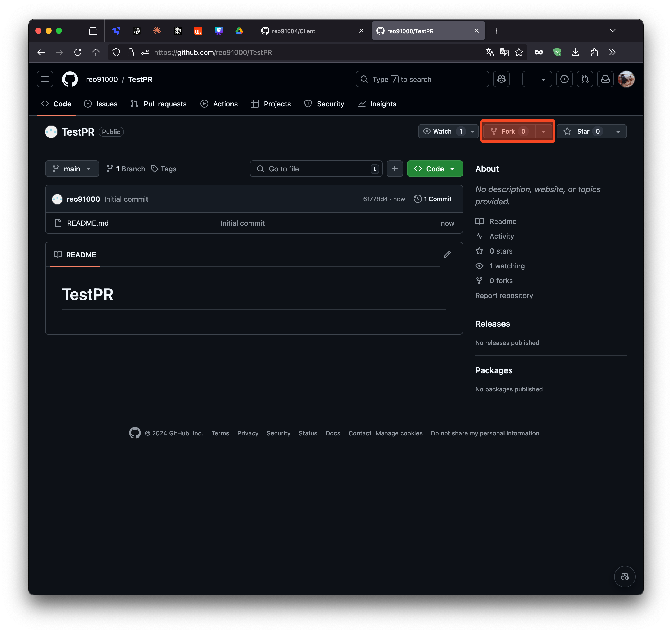672x633 pixels.
Task: Click the pull requests icon in header
Action: pos(585,79)
